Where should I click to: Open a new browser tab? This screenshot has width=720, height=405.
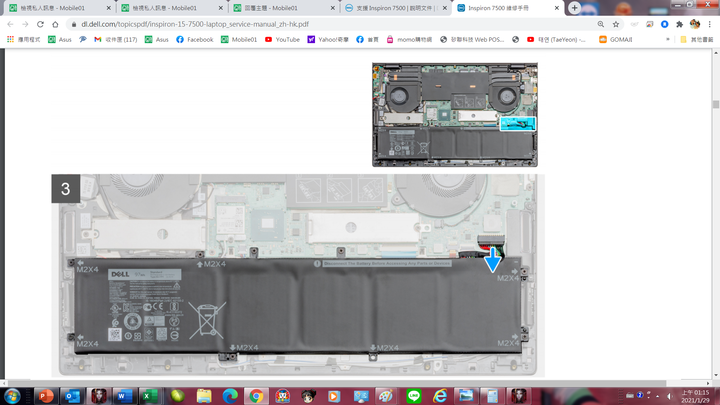pyautogui.click(x=574, y=8)
